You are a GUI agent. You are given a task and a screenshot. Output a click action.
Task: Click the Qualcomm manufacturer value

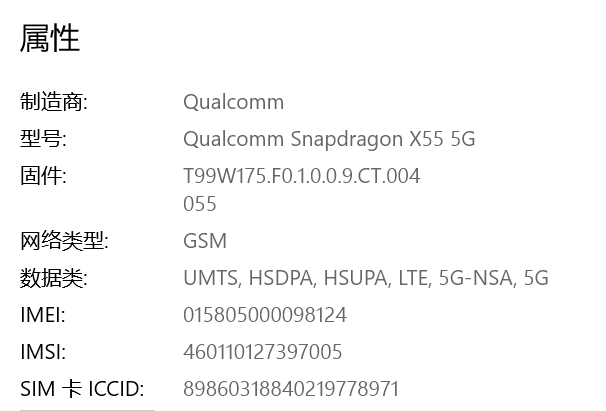point(233,102)
